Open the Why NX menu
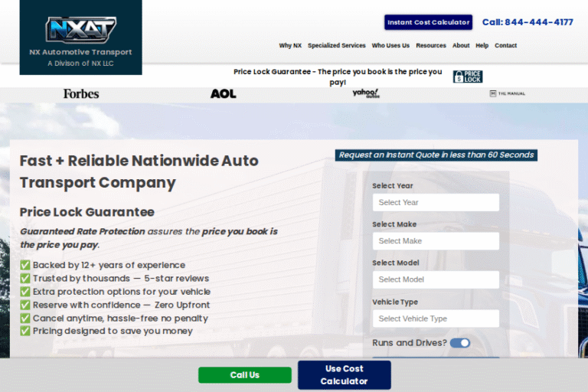The height and width of the screenshot is (392, 588). (x=290, y=46)
